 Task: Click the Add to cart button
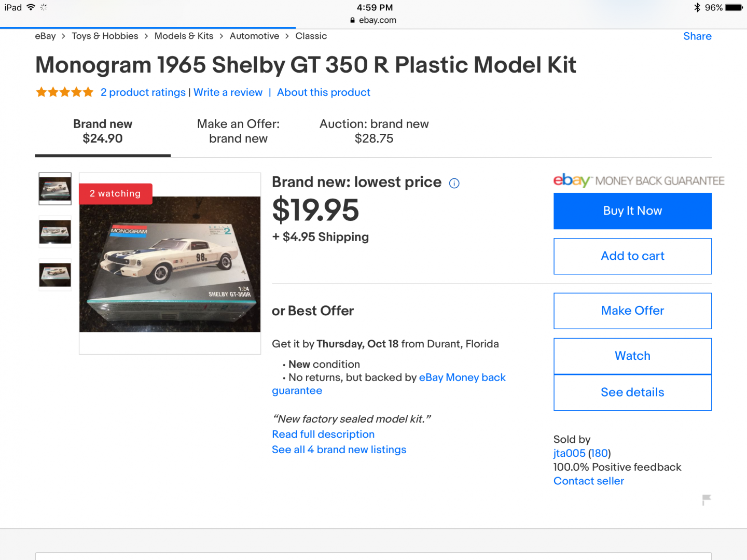632,256
